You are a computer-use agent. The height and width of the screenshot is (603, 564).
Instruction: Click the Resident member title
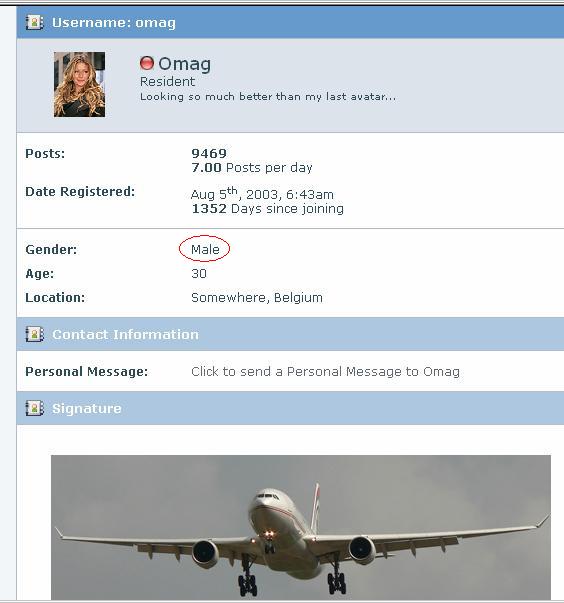[167, 82]
